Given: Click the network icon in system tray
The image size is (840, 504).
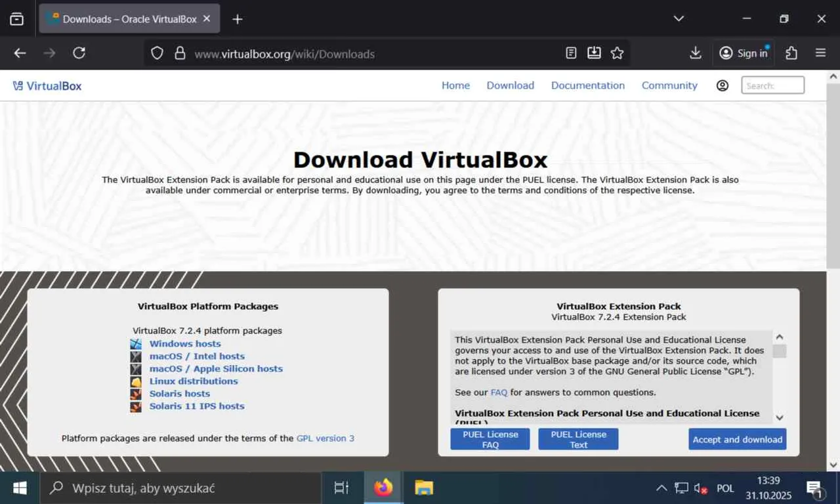Looking at the screenshot, I should pos(682,488).
